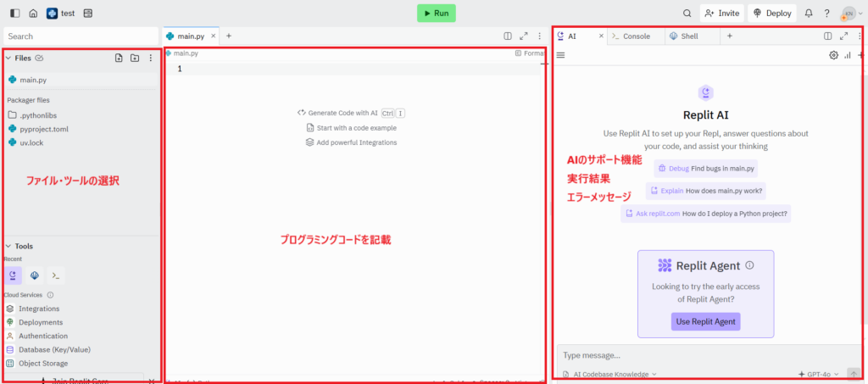Image resolution: width=868 pixels, height=384 pixels.
Task: Toggle the sidebar panel icon
Action: click(x=15, y=14)
